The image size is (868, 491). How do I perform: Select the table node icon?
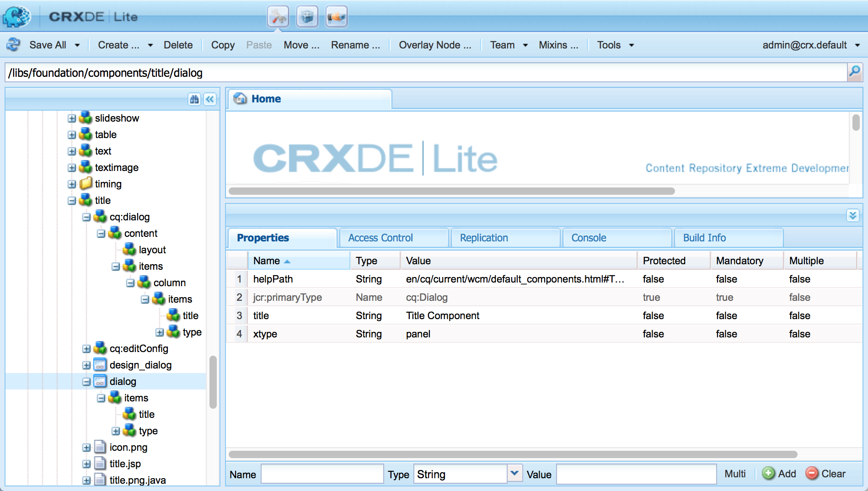pyautogui.click(x=86, y=134)
